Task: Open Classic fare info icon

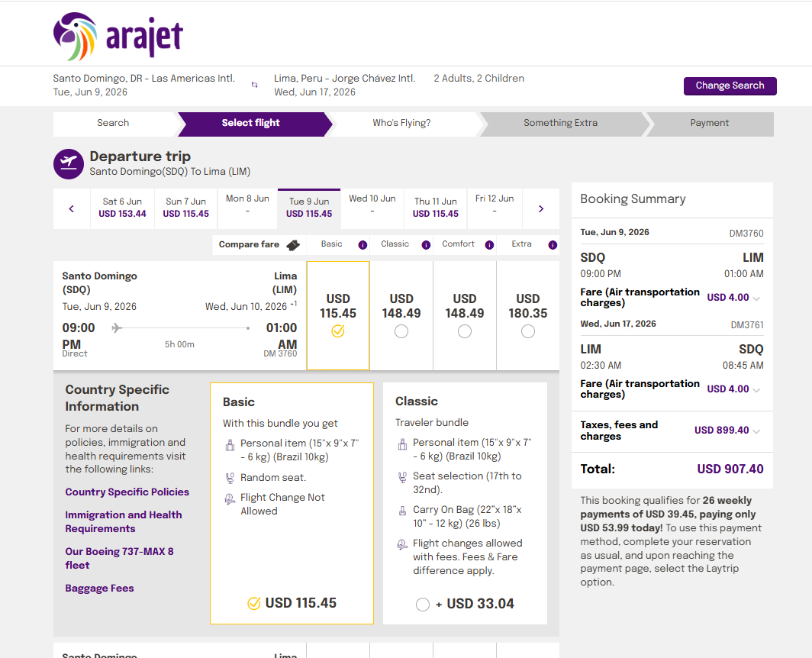Action: (426, 244)
